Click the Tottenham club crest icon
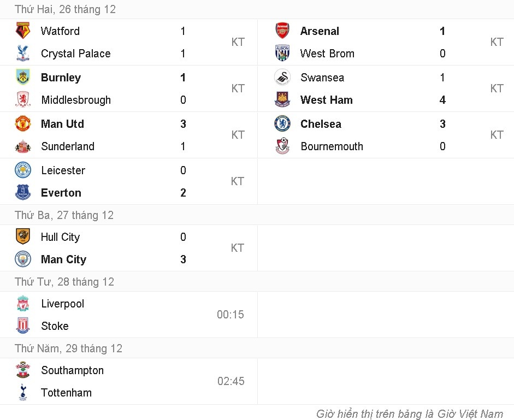Viewport: 514px width, 420px height. click(x=23, y=393)
